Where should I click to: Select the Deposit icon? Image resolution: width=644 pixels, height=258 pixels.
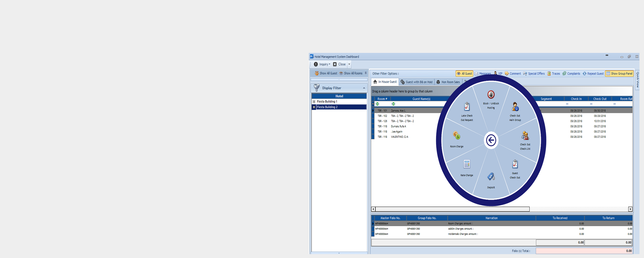(x=491, y=177)
